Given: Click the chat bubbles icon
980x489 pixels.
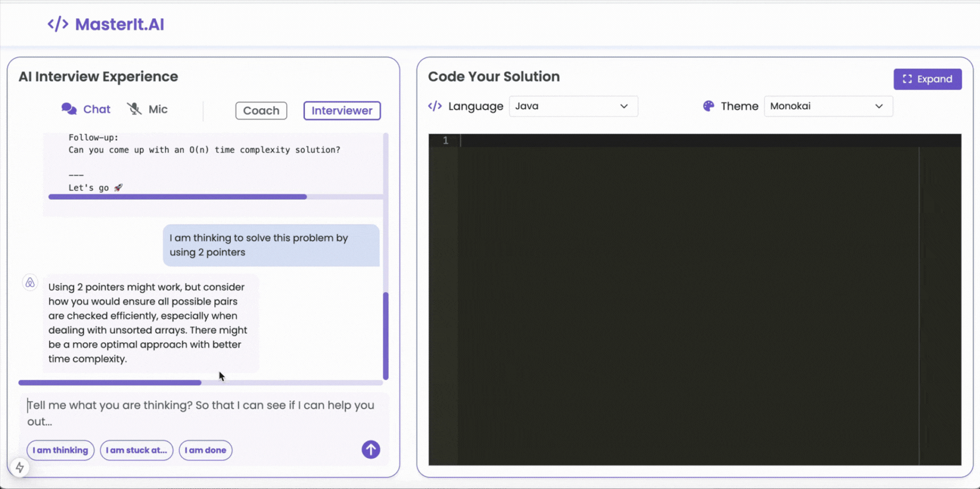Looking at the screenshot, I should pyautogui.click(x=69, y=109).
